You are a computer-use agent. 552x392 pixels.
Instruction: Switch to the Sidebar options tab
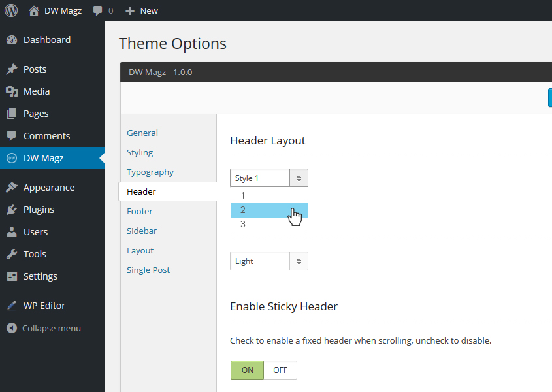142,231
